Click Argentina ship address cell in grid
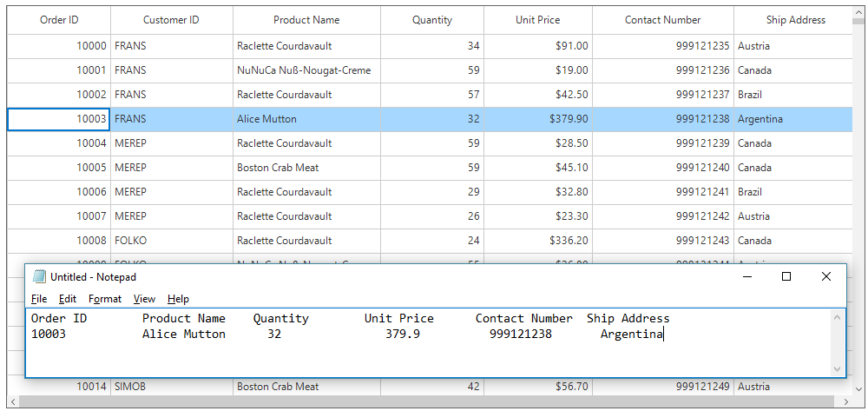Viewport: 868px width, 411px height. coord(793,119)
